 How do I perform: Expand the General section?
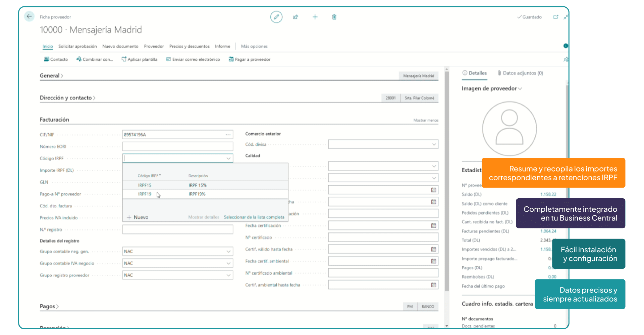coord(51,76)
